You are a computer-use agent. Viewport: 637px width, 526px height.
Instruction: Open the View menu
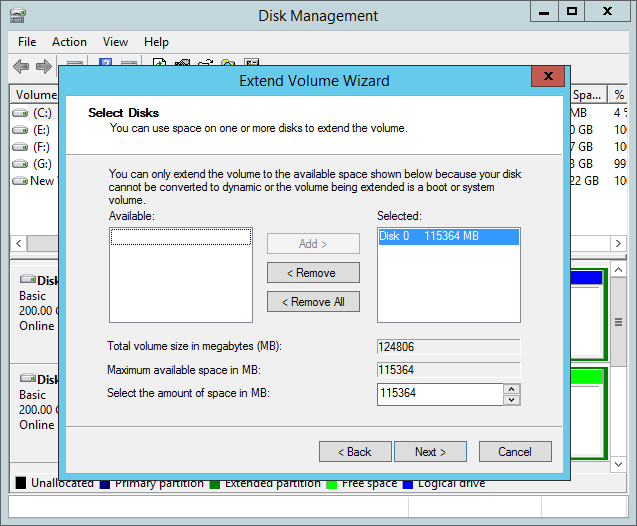pos(115,42)
